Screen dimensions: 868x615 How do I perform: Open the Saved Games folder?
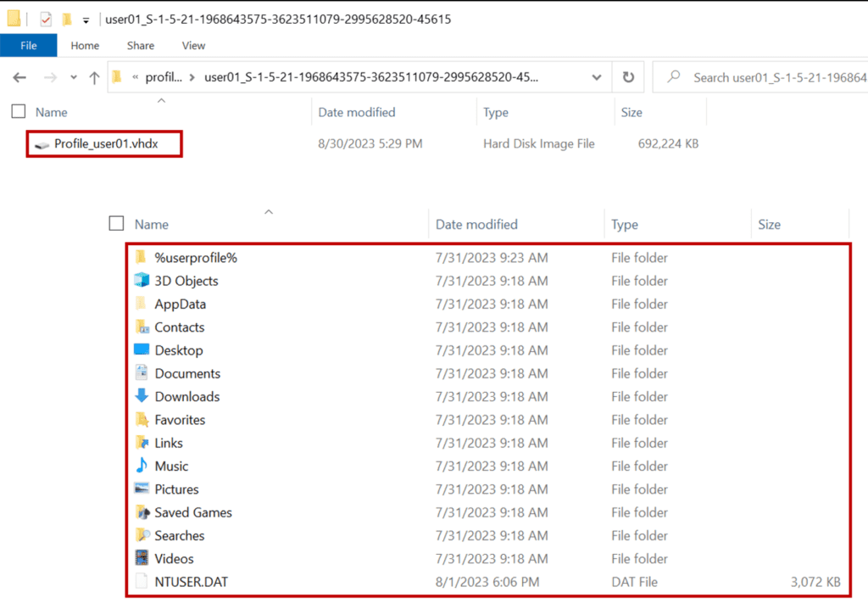[x=192, y=512]
